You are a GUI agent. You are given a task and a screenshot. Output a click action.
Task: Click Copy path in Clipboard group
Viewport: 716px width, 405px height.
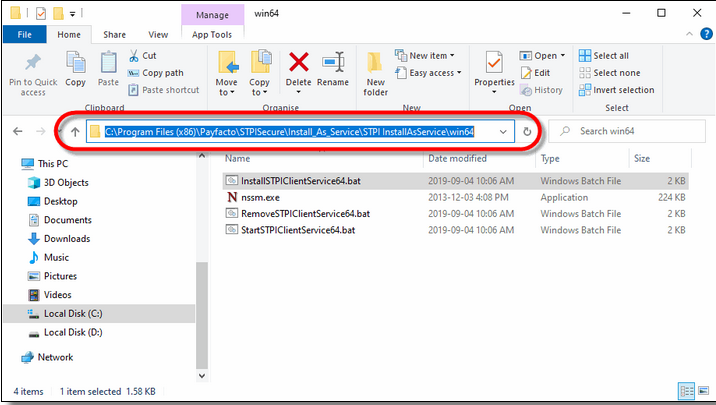coord(161,73)
